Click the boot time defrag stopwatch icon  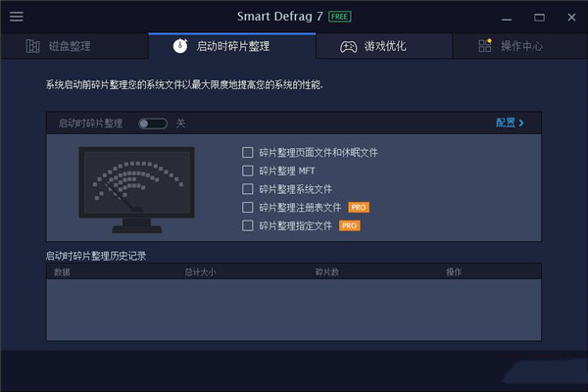point(180,46)
